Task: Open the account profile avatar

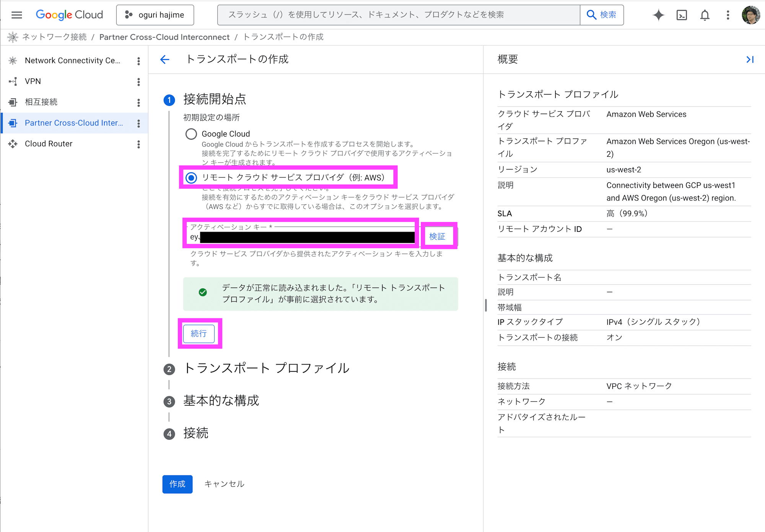Action: pyautogui.click(x=750, y=15)
